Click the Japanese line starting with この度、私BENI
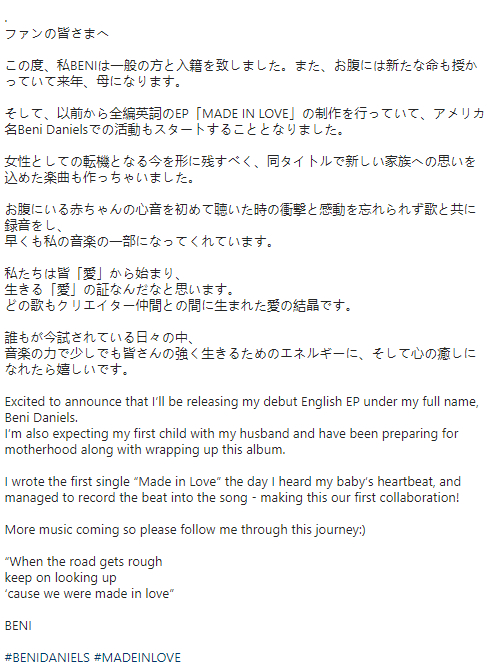This screenshot has width=497, height=670. (x=241, y=66)
